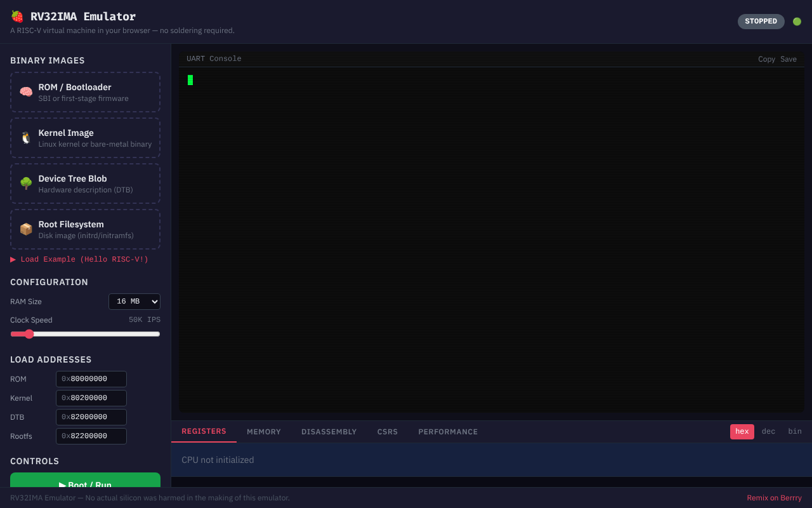Screen dimensions: 812x508
Task: Expand the RAM Size dropdown
Action: click(x=134, y=302)
